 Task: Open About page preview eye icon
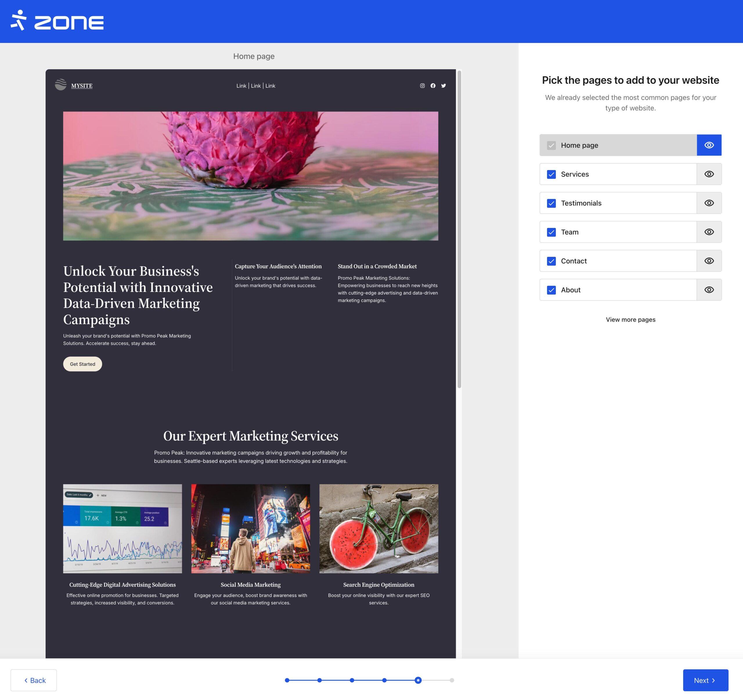pyautogui.click(x=709, y=290)
